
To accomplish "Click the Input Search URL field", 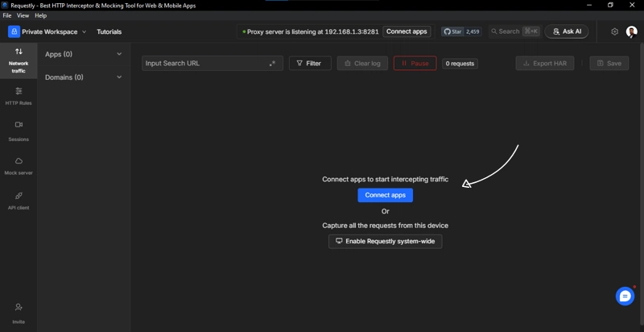I will [204, 63].
